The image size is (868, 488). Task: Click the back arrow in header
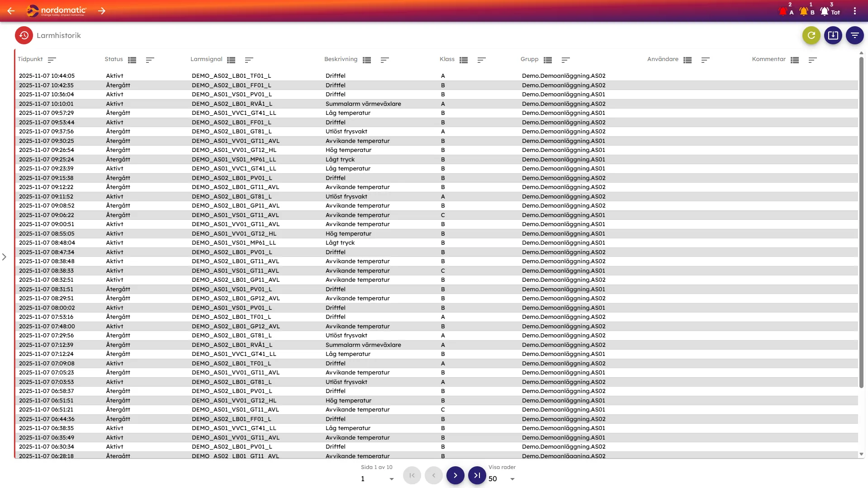click(x=11, y=11)
